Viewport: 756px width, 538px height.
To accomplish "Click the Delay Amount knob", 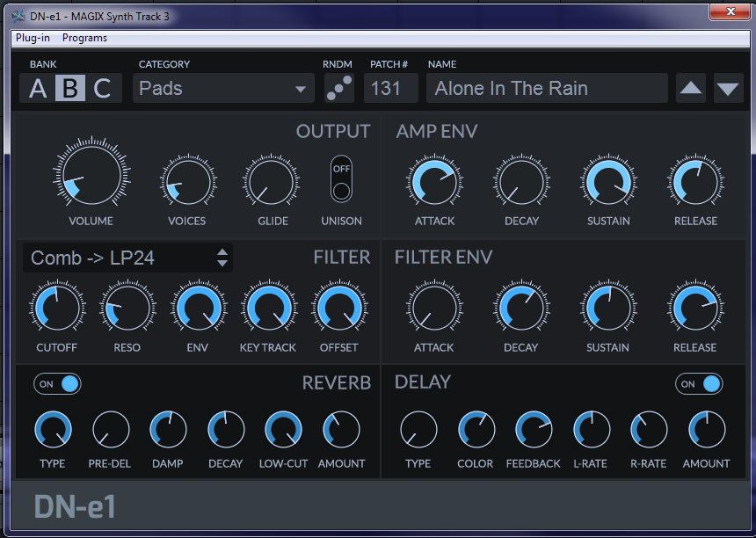I will (707, 429).
